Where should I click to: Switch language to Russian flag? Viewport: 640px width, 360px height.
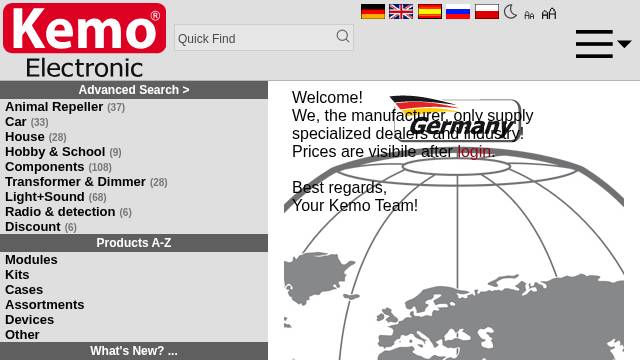coord(458,12)
